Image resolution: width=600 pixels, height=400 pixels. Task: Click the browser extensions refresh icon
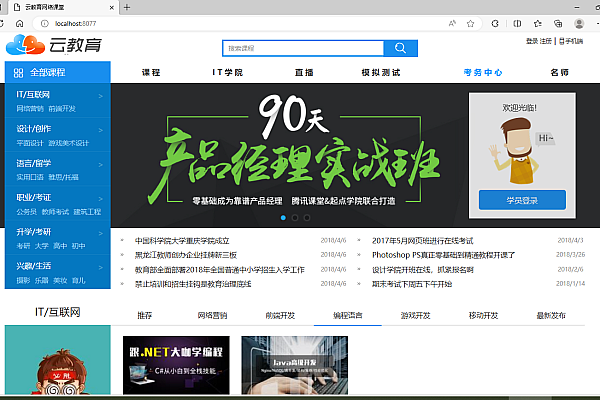(495, 23)
